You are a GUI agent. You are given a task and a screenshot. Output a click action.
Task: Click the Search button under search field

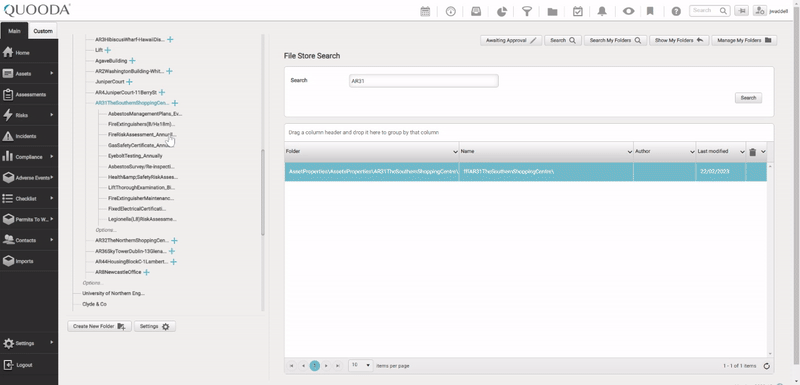tap(748, 98)
